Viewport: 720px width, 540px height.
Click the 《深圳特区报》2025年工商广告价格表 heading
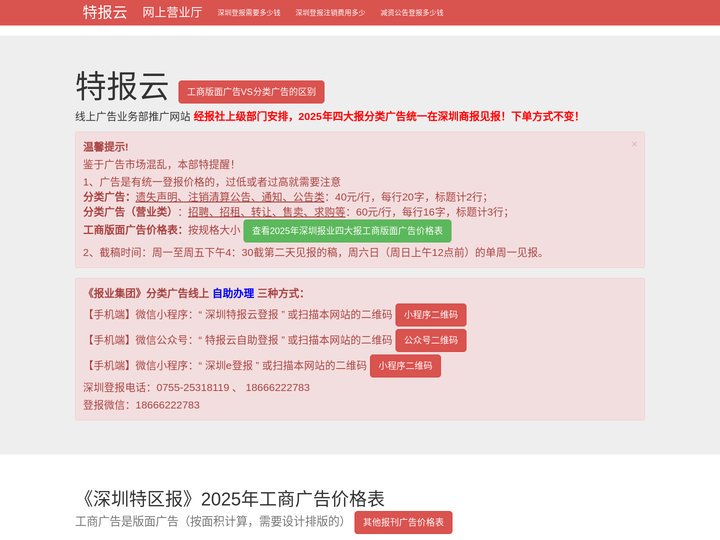230,499
